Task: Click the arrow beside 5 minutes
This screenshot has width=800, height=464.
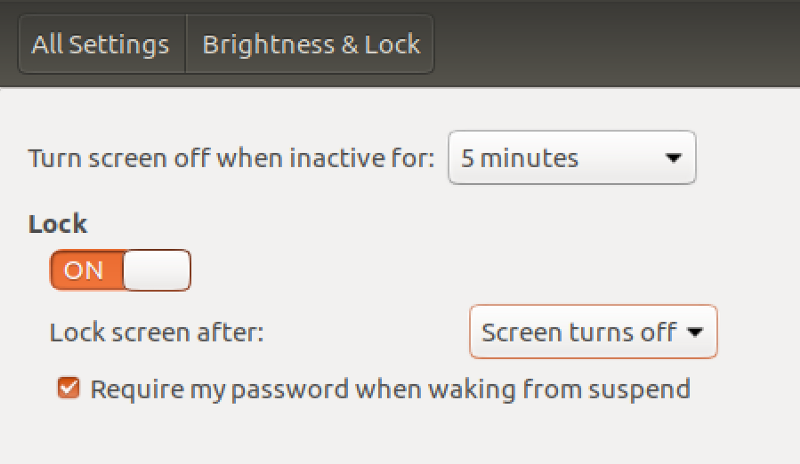Action: 673,158
